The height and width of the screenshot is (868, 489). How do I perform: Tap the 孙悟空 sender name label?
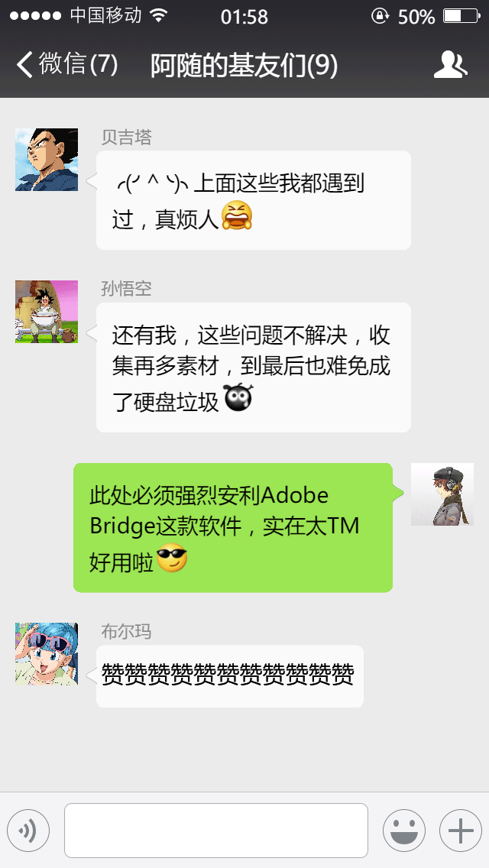pyautogui.click(x=126, y=288)
